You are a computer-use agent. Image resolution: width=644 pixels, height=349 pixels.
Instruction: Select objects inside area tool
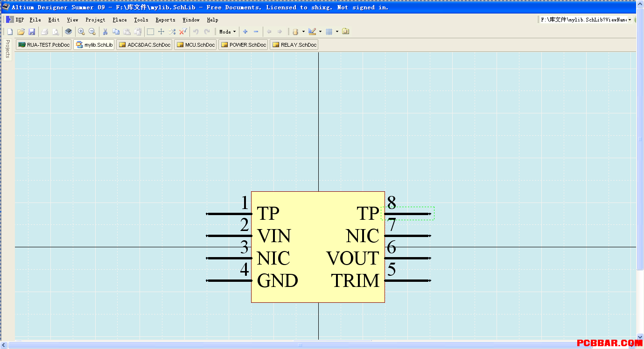pyautogui.click(x=150, y=32)
